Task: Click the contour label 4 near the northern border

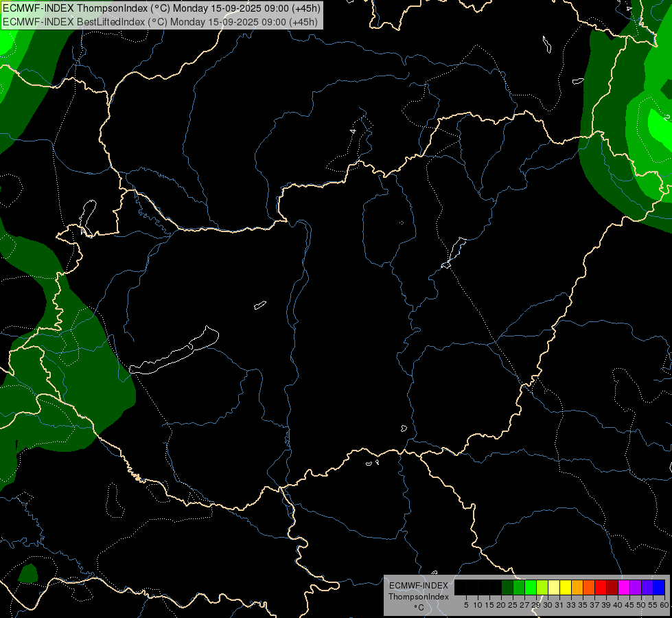Action: [353, 130]
